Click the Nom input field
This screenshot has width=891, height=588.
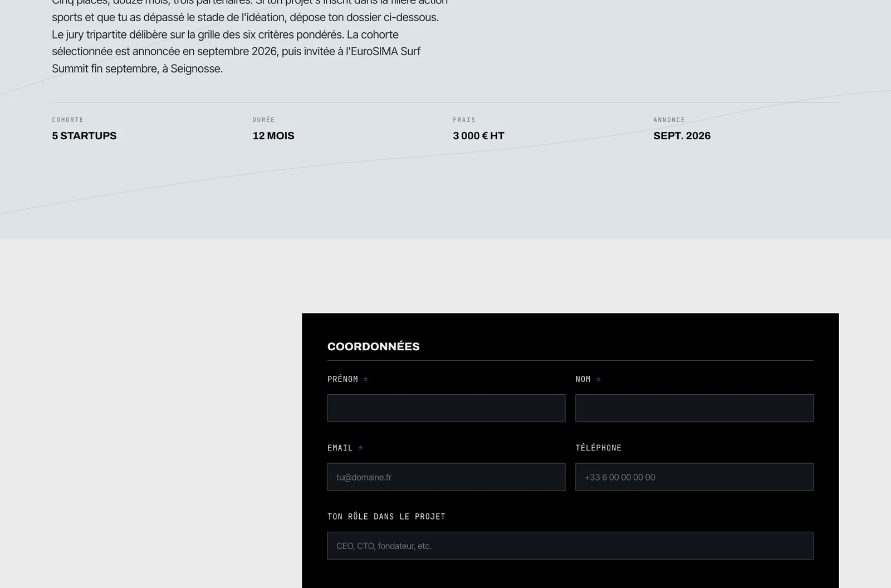(694, 408)
